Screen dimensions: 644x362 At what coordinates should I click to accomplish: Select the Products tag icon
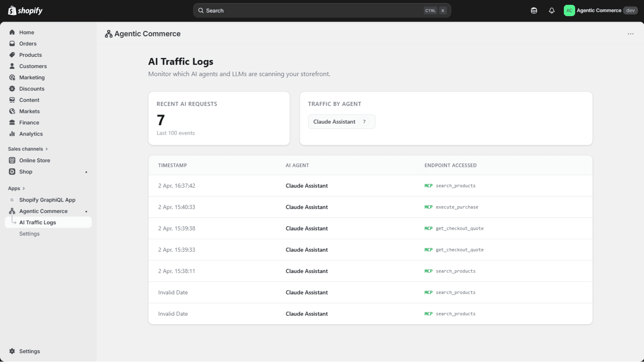point(12,55)
